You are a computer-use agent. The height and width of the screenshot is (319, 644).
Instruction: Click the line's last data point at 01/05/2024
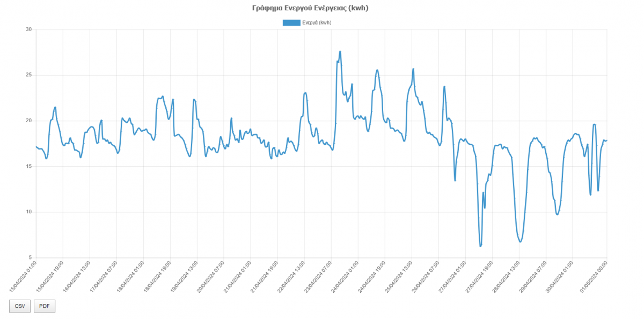pyautogui.click(x=606, y=140)
